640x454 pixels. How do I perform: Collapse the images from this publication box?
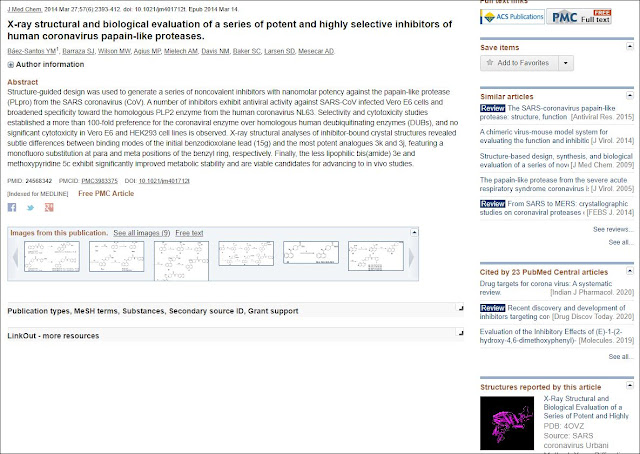[414, 232]
